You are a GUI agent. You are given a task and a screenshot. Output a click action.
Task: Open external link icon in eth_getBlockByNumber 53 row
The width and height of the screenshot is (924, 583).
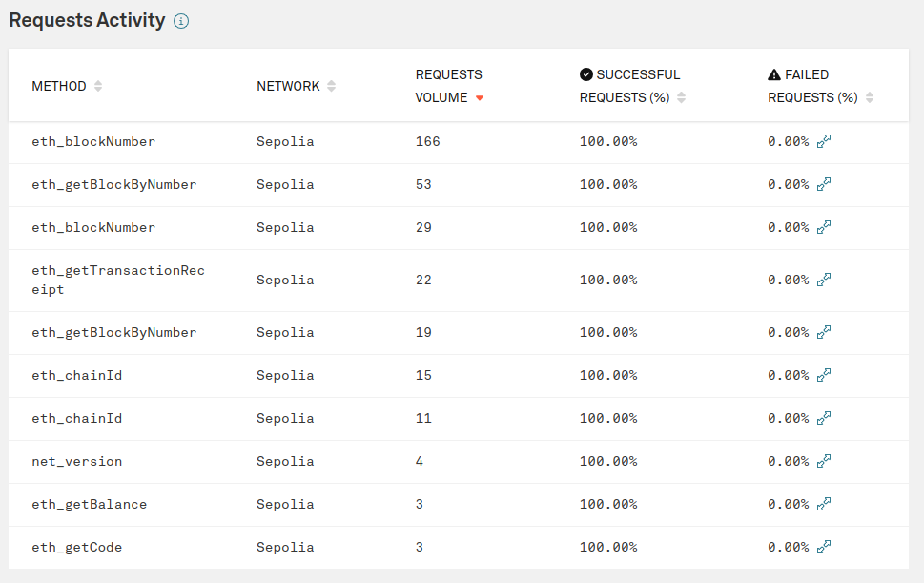click(x=824, y=184)
